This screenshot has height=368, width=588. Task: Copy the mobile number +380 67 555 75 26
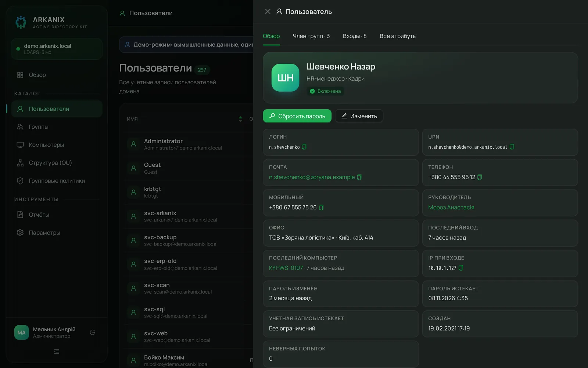tap(321, 208)
